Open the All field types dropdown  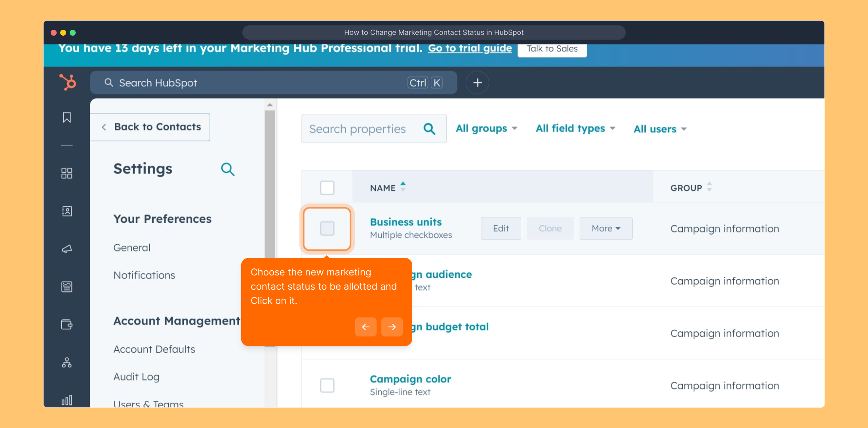575,128
